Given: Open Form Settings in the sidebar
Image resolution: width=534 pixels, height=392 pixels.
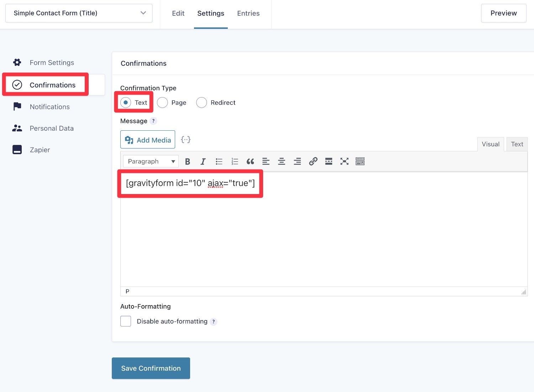Looking at the screenshot, I should (x=52, y=63).
